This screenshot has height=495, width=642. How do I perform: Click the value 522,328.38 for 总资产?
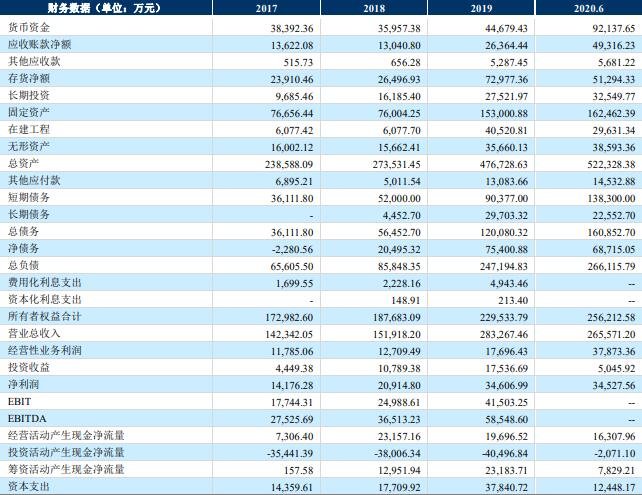(611, 165)
